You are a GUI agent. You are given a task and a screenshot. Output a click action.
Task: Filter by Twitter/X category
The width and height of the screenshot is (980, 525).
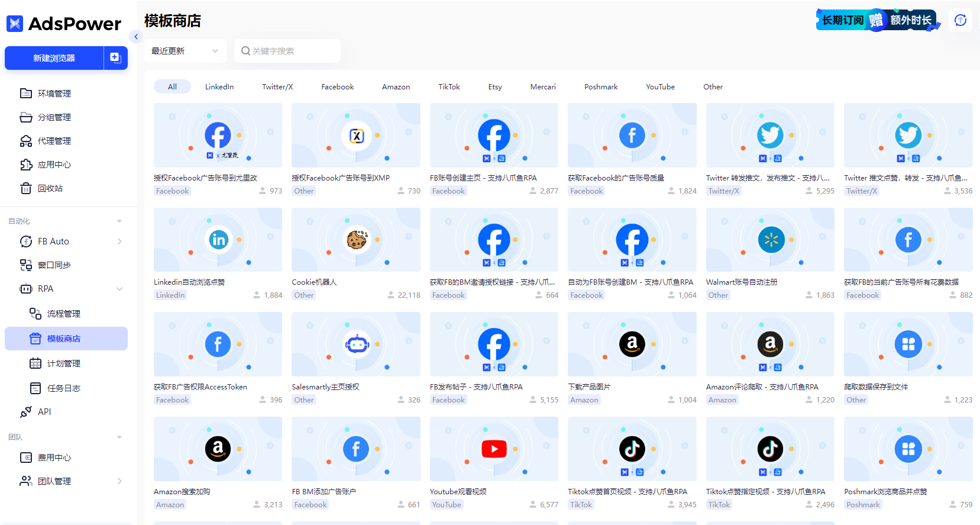[277, 86]
